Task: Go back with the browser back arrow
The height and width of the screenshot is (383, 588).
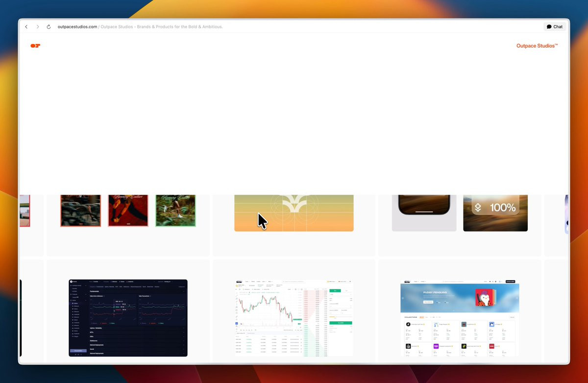Action: click(26, 27)
